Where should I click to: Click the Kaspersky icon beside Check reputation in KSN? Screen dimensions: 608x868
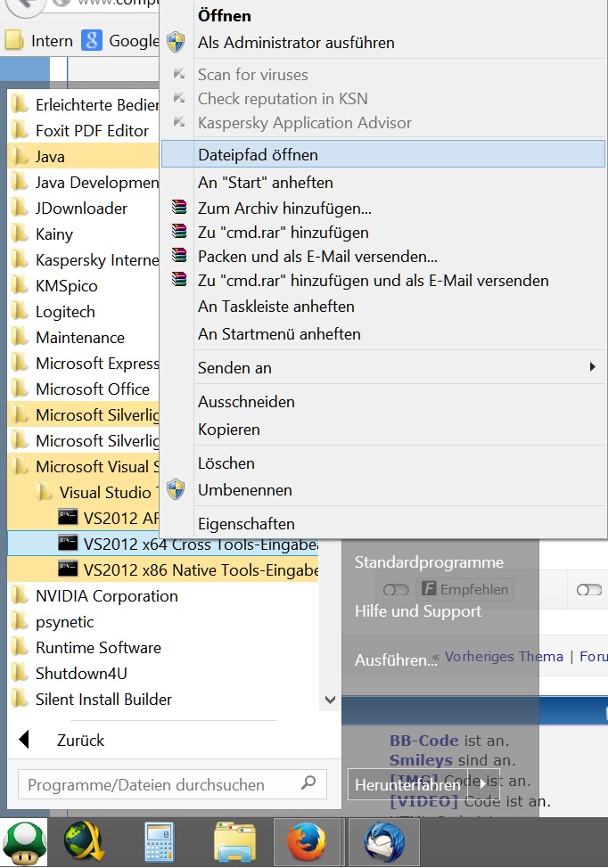coord(178,98)
